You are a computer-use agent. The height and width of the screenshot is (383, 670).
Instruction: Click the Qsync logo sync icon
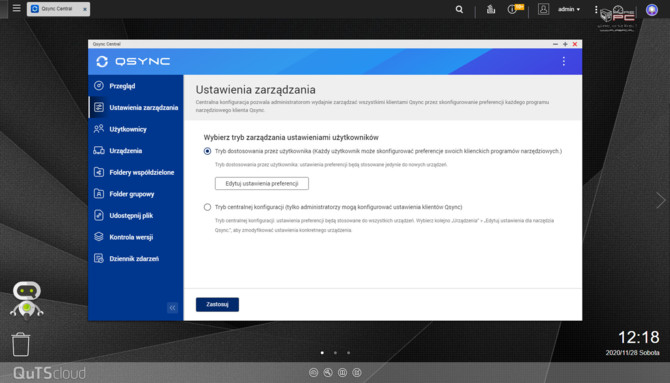102,62
